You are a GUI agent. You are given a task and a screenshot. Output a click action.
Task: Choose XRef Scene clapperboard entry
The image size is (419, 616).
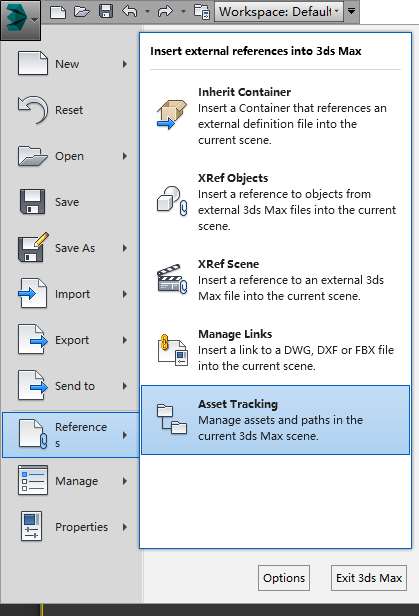(275, 280)
